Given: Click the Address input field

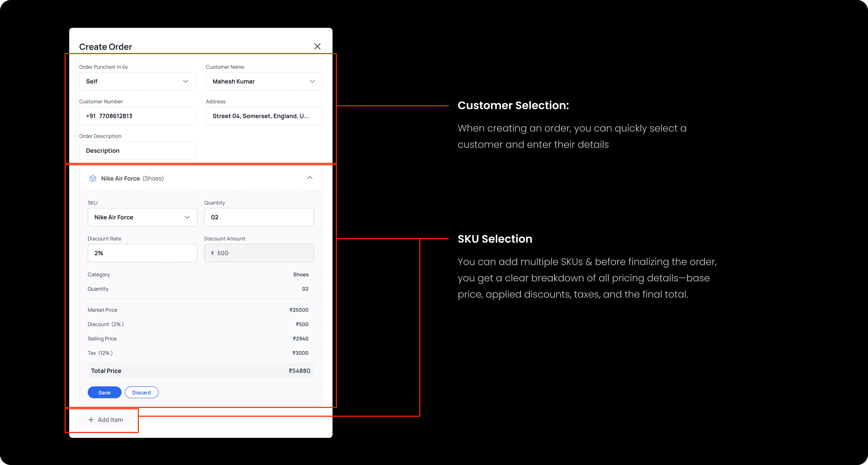Looking at the screenshot, I should [x=264, y=116].
